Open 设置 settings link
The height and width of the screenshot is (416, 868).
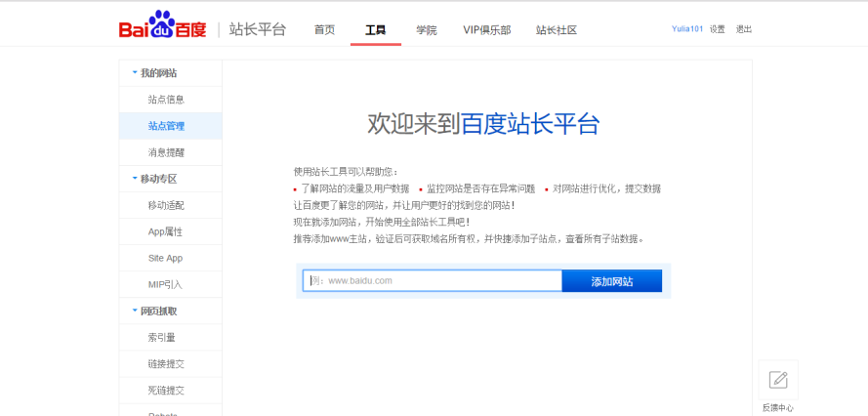pyautogui.click(x=718, y=29)
